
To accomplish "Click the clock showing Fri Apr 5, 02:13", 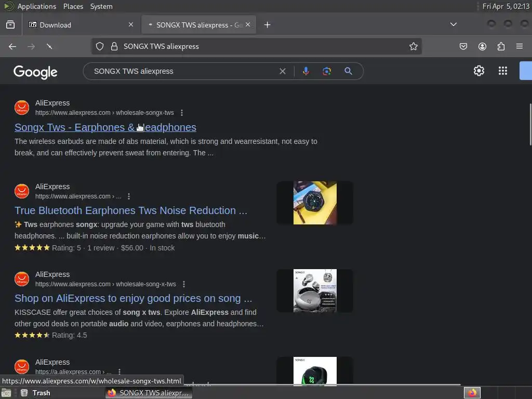I will tap(506, 6).
